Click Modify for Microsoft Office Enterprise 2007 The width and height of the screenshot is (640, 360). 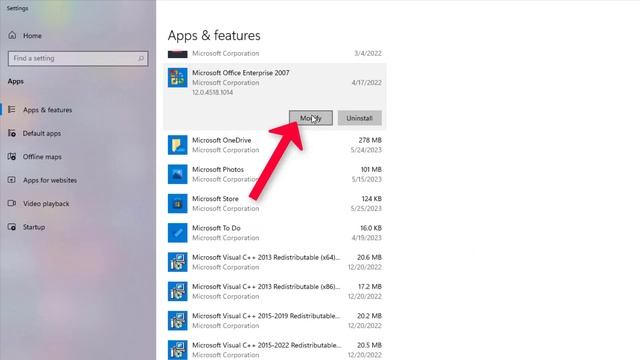coord(311,118)
